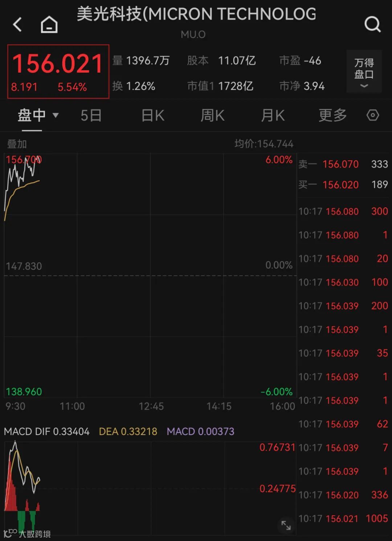
Task: Click the 14:15 time axis label
Action: click(219, 406)
